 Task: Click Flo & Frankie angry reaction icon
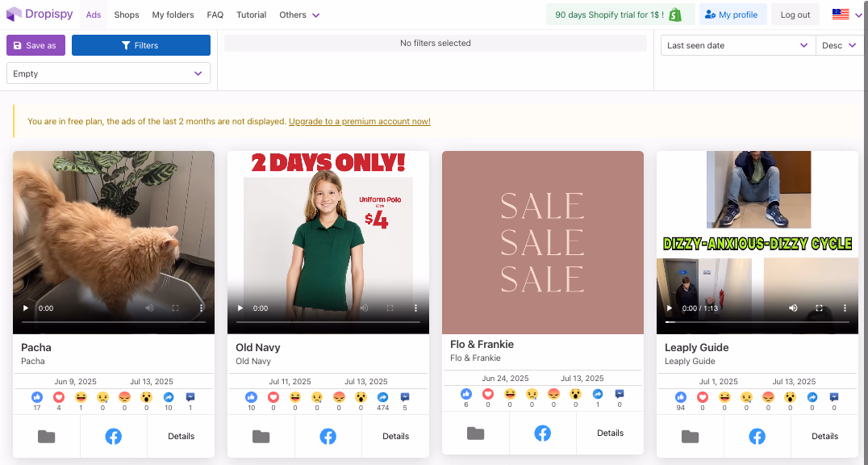553,394
